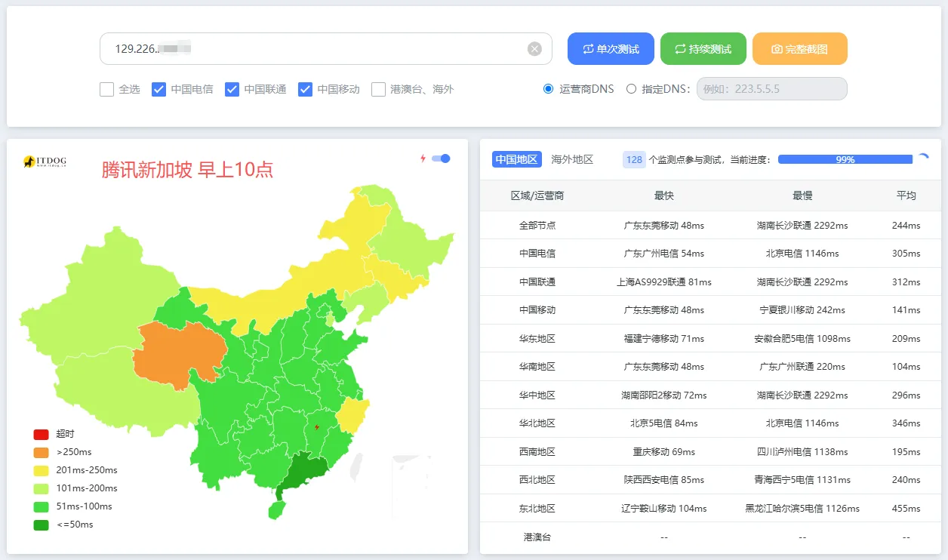The width and height of the screenshot is (948, 560).
Task: Switch to the 海外地区 tab
Action: [572, 159]
